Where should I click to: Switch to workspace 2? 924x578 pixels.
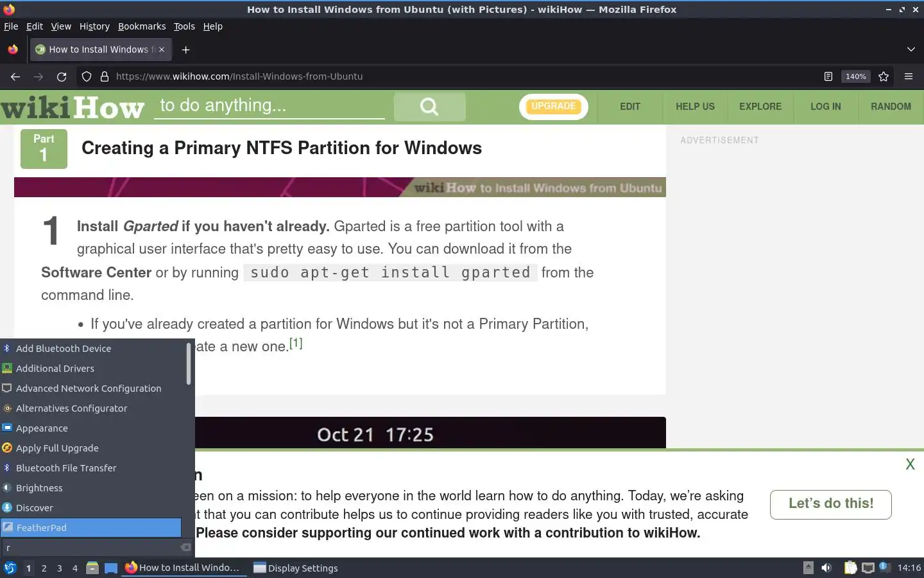coord(44,568)
